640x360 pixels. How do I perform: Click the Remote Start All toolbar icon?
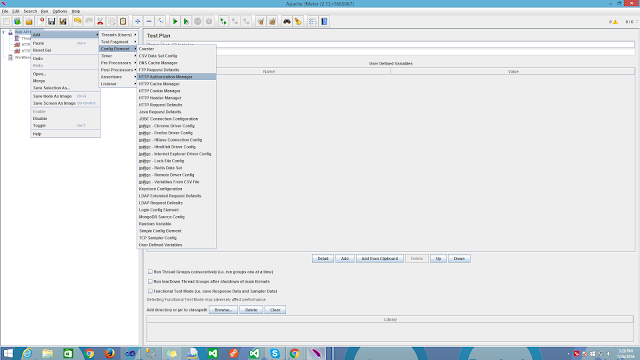tap(223, 21)
